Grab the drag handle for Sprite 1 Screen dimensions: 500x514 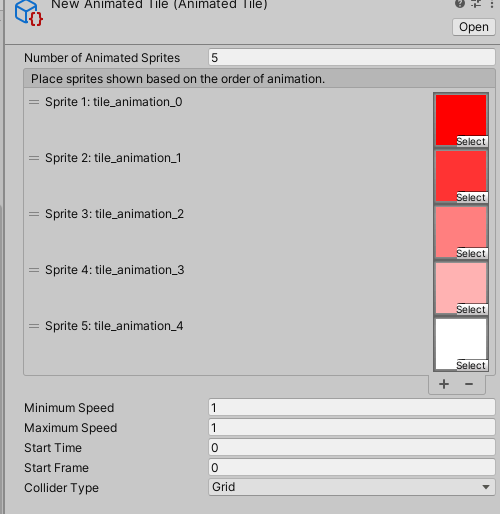coord(34,102)
